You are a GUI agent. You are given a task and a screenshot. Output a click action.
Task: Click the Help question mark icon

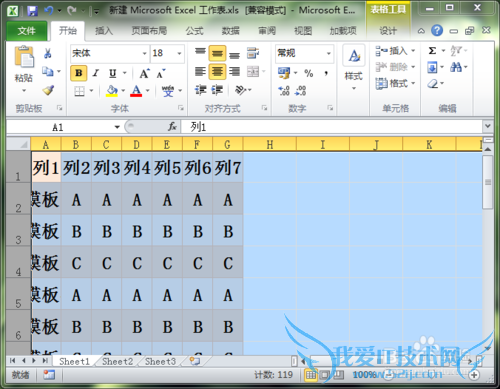pos(437,31)
